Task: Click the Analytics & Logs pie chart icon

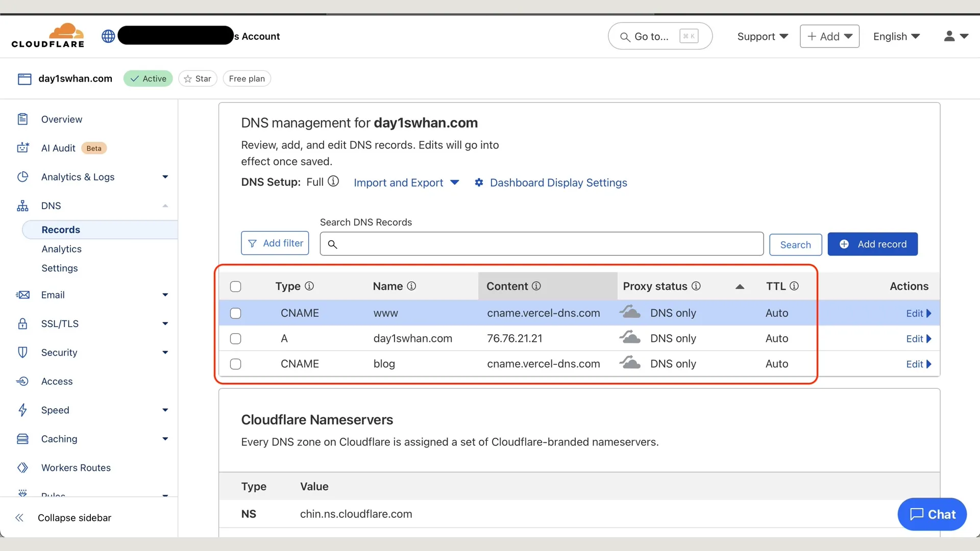Action: click(22, 177)
